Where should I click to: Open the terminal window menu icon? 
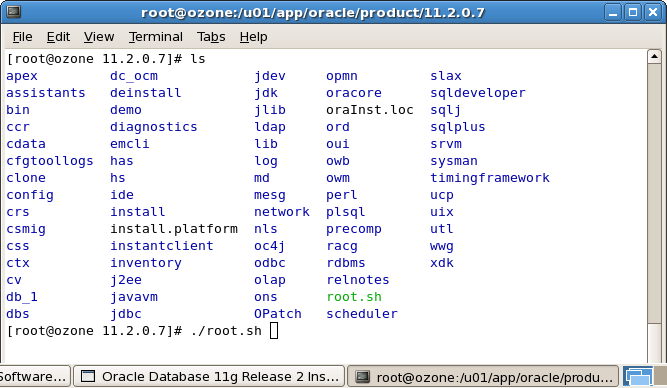(x=13, y=11)
